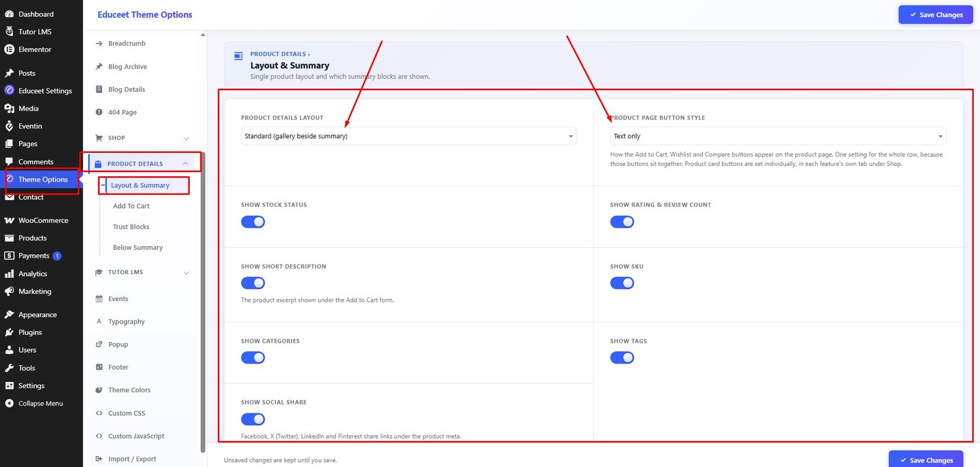Open Blog Archive settings
Screen dimensions: 980x467
(127, 67)
